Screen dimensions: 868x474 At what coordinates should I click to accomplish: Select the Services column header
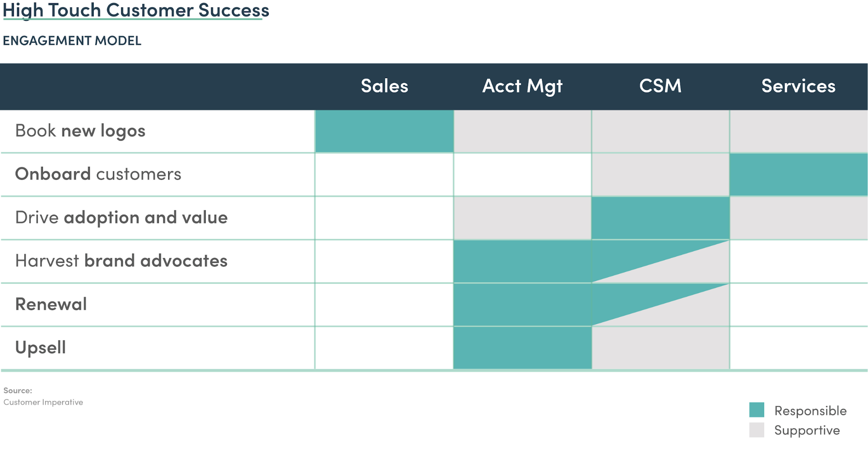(x=798, y=86)
